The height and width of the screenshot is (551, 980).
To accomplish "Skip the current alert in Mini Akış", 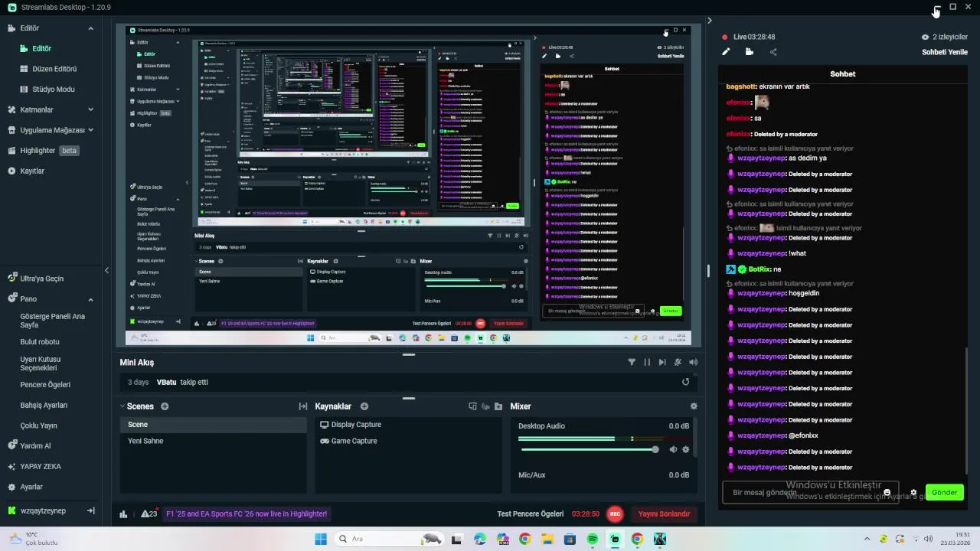I will 662,362.
